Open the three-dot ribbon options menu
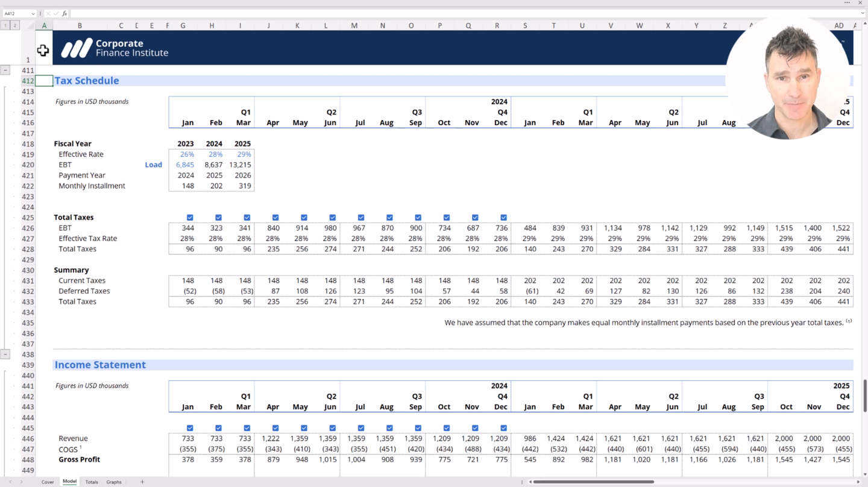The width and height of the screenshot is (868, 487). click(x=847, y=3)
